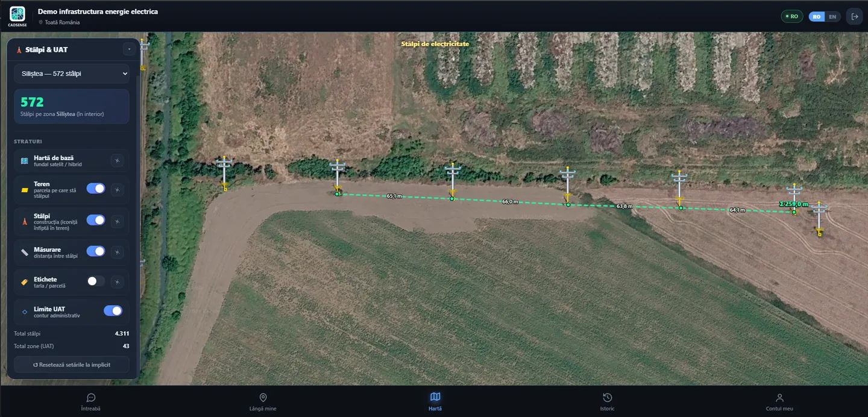Click the blue RO language button
The height and width of the screenshot is (417, 868).
point(817,17)
